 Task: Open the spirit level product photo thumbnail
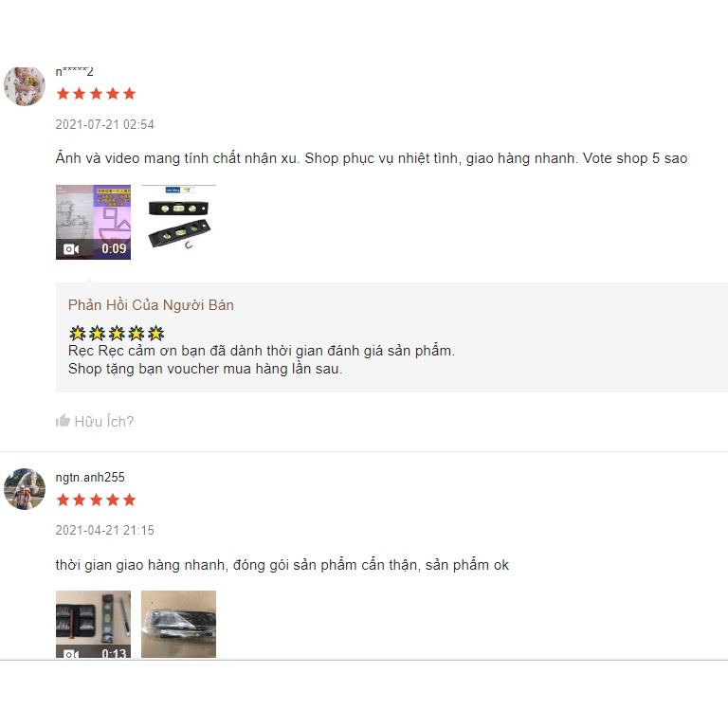click(179, 222)
